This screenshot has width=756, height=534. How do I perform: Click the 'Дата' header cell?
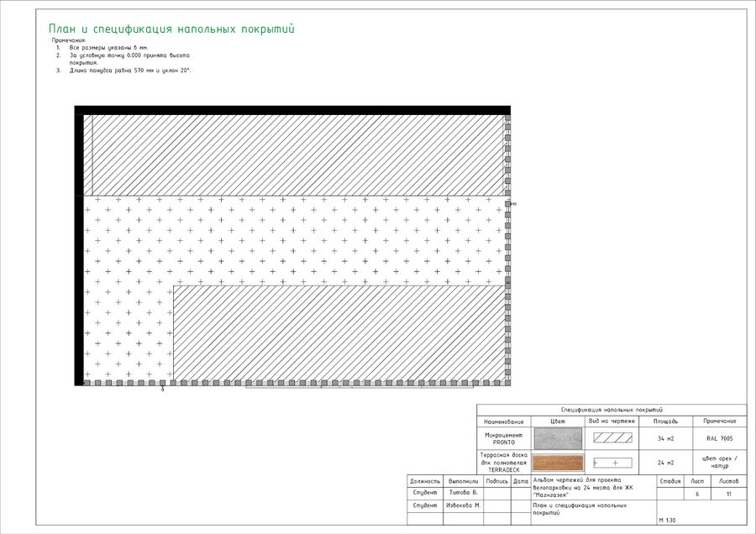coord(521,481)
